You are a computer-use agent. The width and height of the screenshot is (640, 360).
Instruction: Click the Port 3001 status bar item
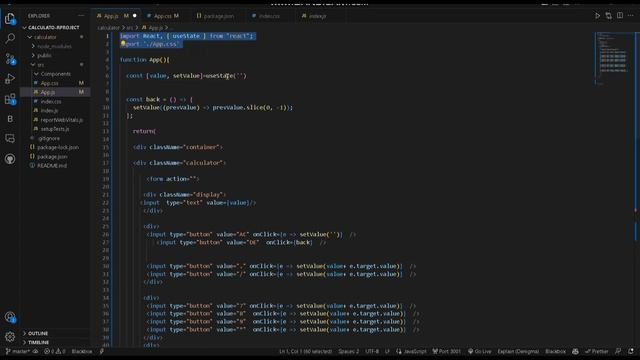447,351
